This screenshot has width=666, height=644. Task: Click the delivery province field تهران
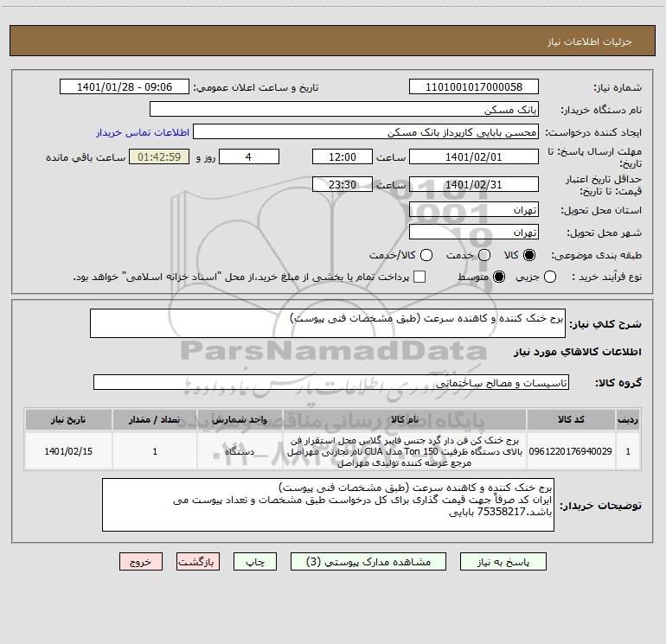point(474,209)
